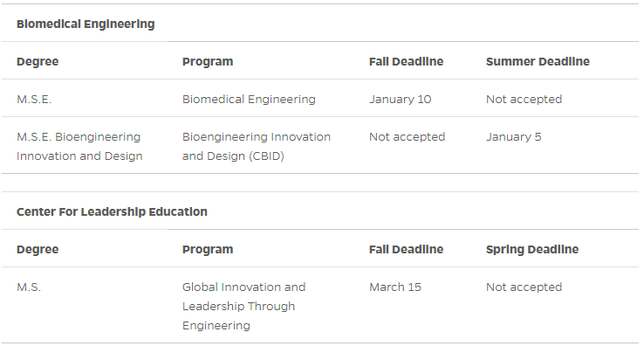Click Not accepted in the Spring Deadline column
Screen dimensions: 644x346
point(524,287)
